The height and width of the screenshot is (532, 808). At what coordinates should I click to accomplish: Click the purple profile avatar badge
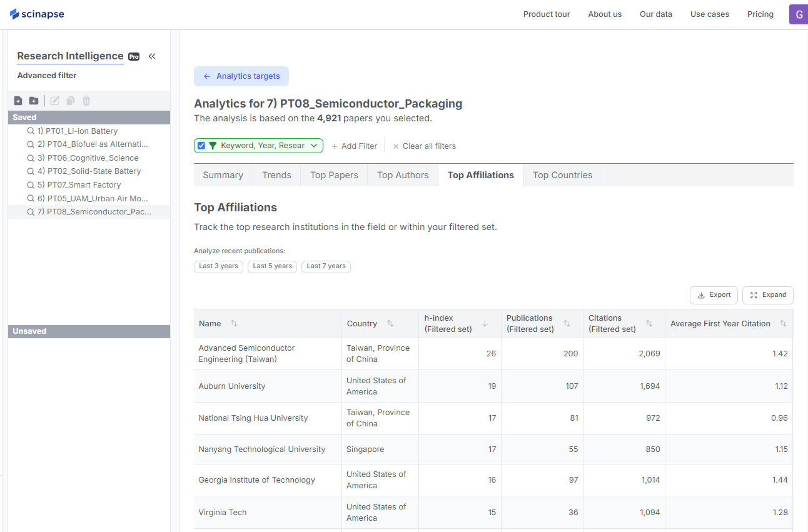click(799, 14)
